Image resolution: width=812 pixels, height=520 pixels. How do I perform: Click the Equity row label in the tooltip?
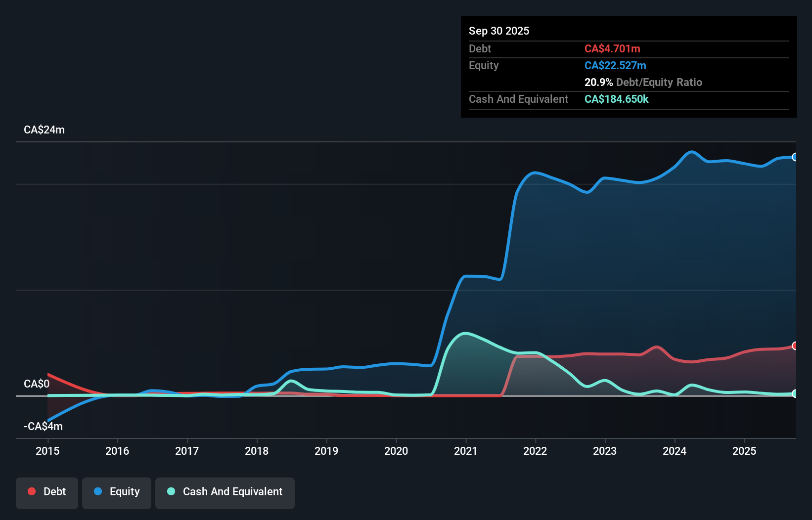click(x=484, y=65)
